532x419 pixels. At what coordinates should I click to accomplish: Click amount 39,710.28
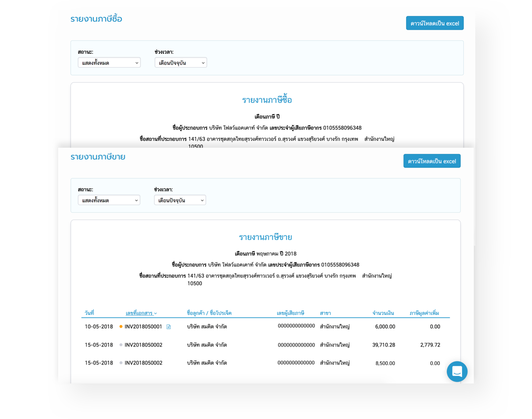tap(384, 345)
